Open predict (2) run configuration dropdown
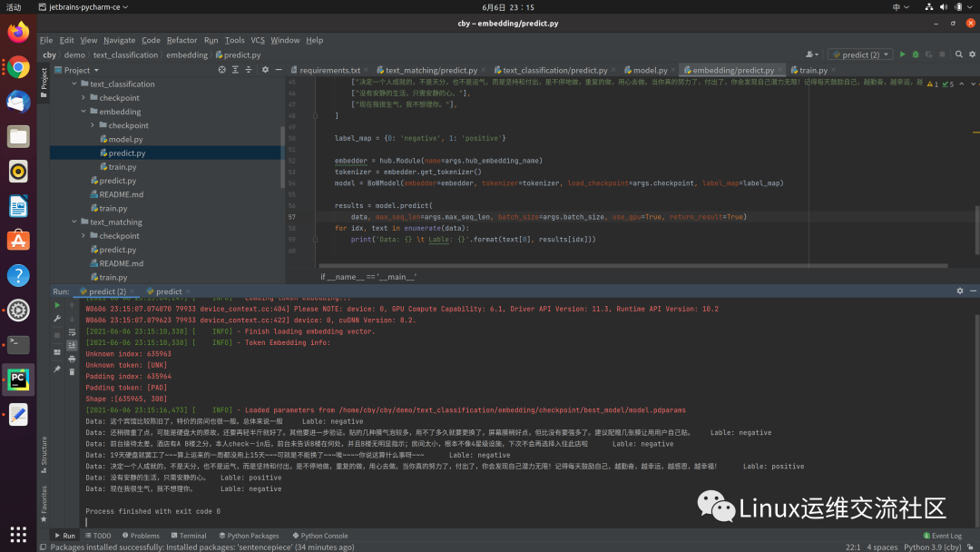Image resolution: width=980 pixels, height=552 pixels. [x=860, y=55]
